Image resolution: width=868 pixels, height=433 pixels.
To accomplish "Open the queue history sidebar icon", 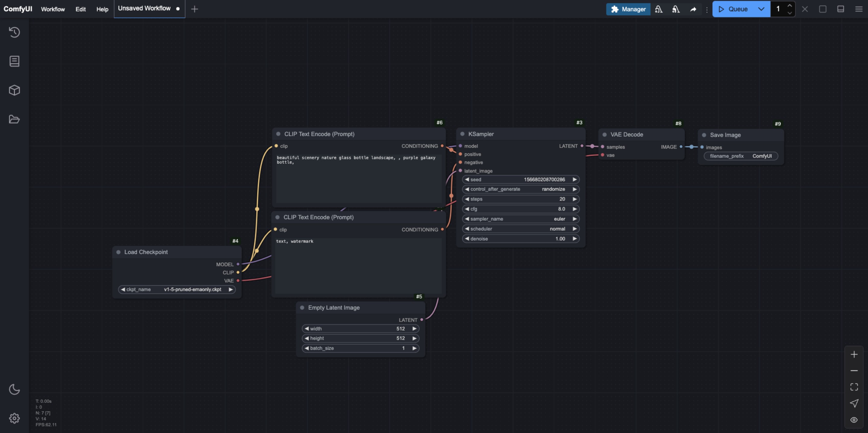I will point(14,32).
